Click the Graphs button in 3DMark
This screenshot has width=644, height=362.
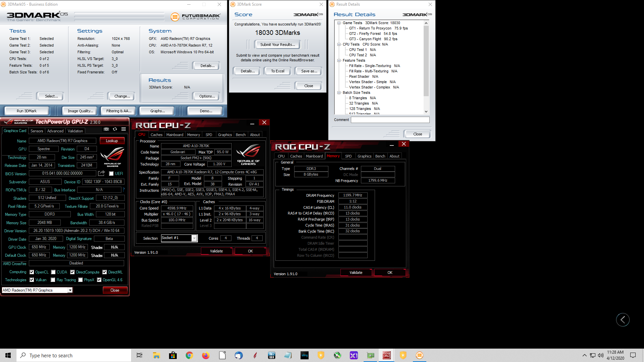pyautogui.click(x=158, y=111)
